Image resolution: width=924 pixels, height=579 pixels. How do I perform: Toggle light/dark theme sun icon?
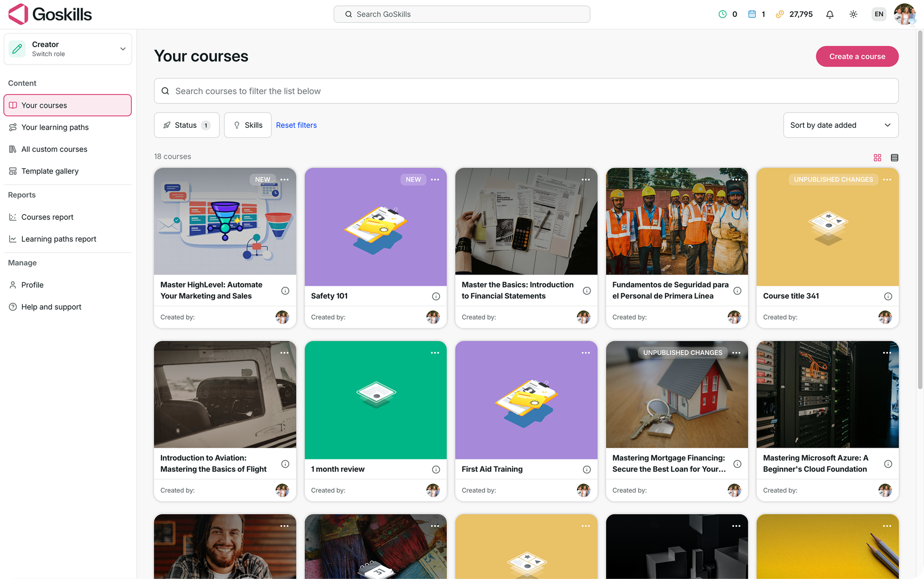click(853, 14)
